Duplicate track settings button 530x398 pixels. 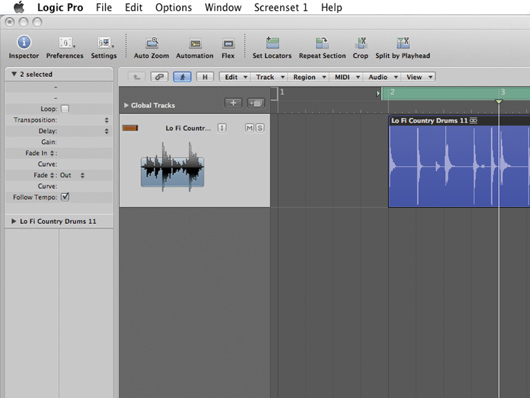pos(256,103)
